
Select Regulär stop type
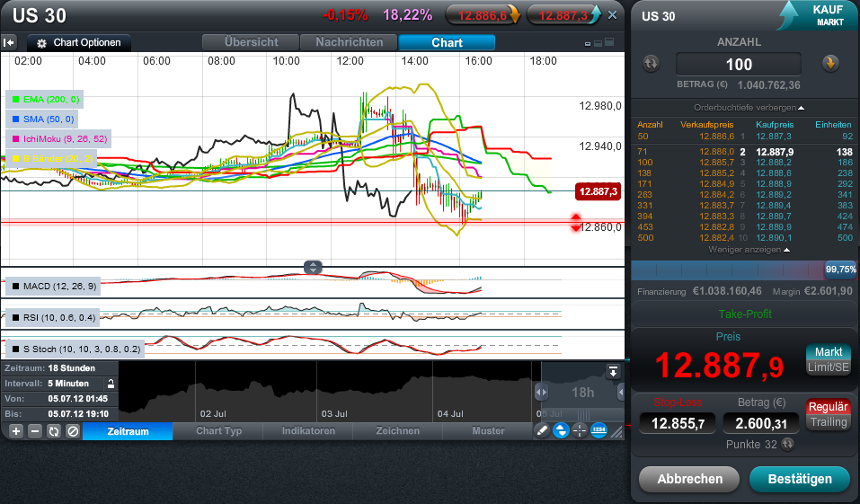(x=829, y=406)
